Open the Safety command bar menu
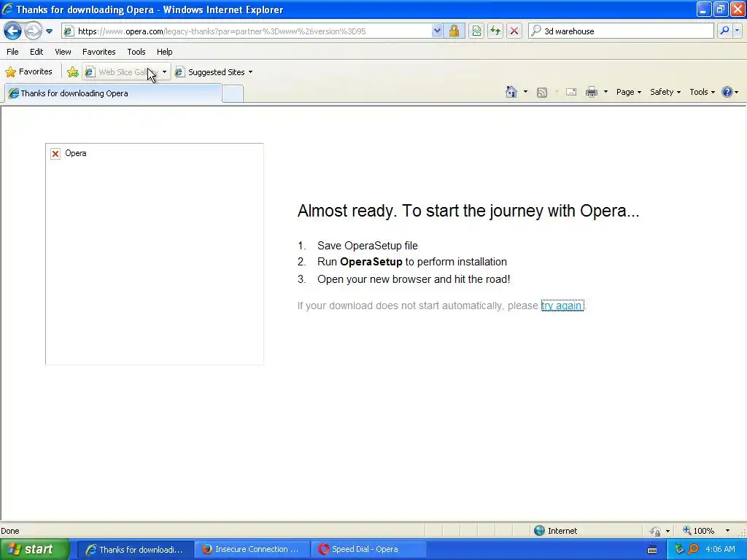The height and width of the screenshot is (560, 747). pos(665,92)
